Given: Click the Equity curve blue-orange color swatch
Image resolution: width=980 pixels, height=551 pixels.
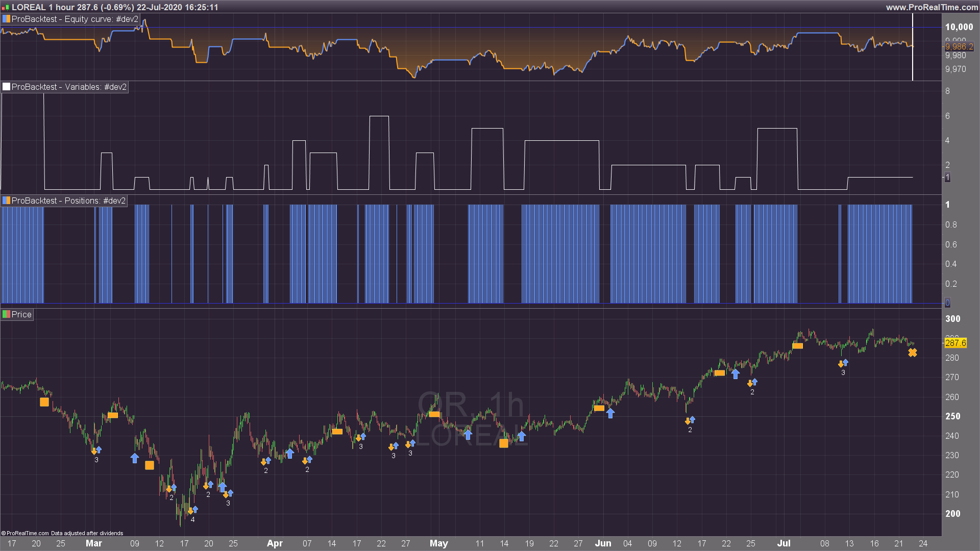Looking at the screenshot, I should click(6, 19).
